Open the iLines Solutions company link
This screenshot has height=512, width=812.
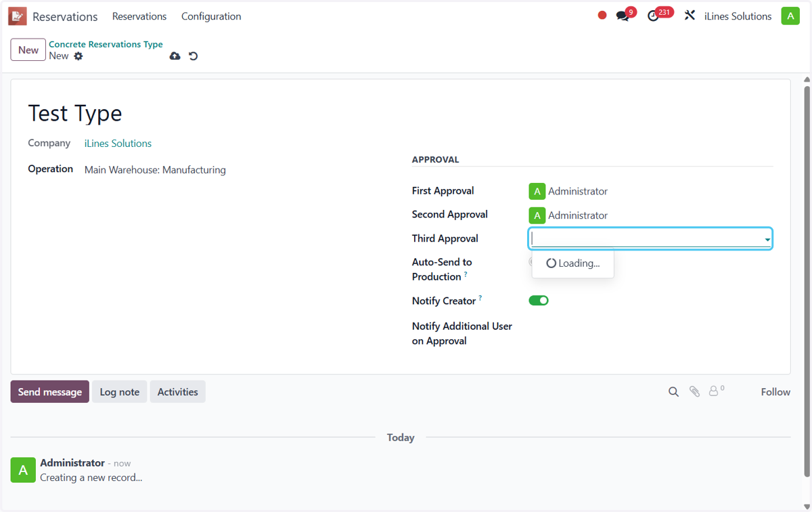point(118,144)
